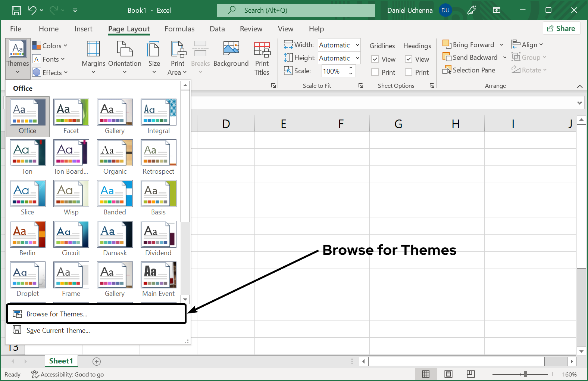Click the Share button
This screenshot has width=588, height=381.
(x=562, y=28)
